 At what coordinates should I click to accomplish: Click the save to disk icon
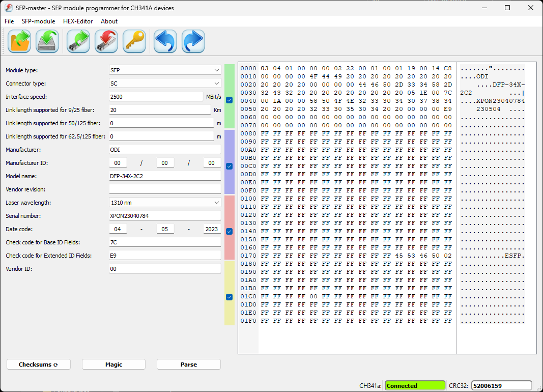47,41
